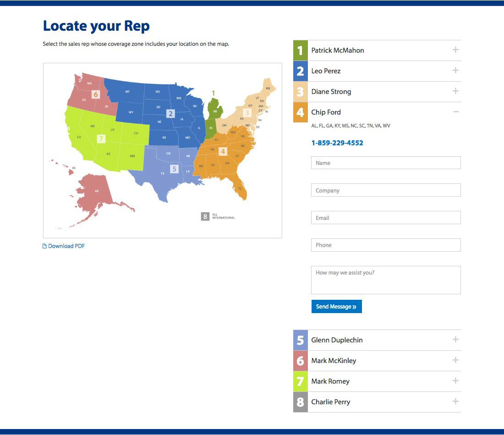The height and width of the screenshot is (435, 504).
Task: Expand Glenn Duplechin with plus icon
Action: click(x=455, y=340)
